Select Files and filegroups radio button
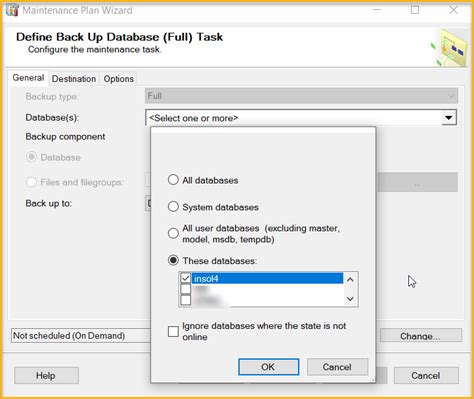The width and height of the screenshot is (474, 399). [31, 182]
